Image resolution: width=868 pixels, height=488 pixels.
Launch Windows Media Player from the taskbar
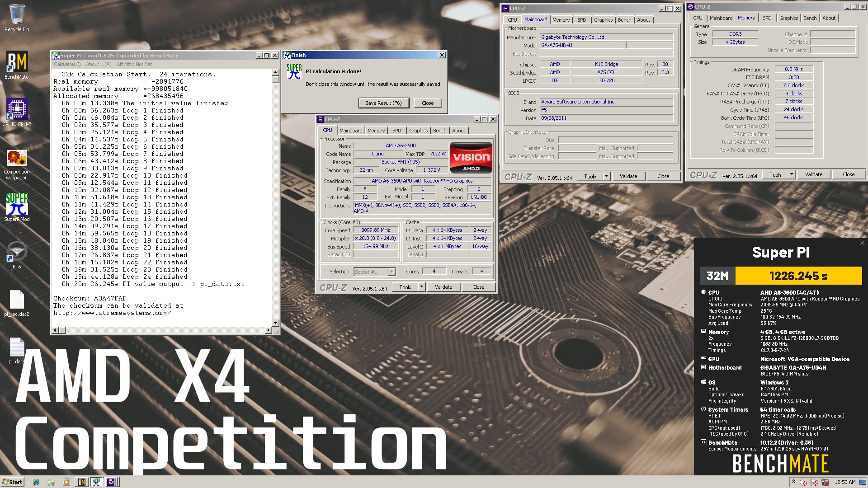[x=66, y=482]
